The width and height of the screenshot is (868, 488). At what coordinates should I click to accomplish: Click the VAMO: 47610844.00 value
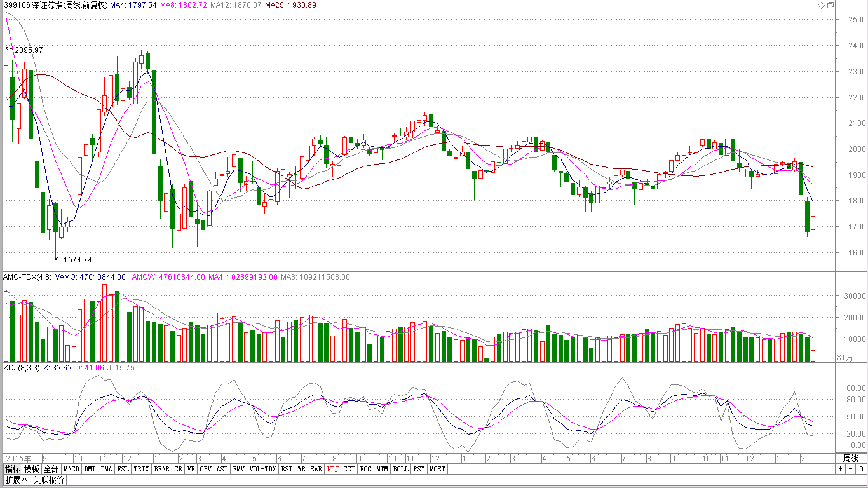tap(90, 277)
